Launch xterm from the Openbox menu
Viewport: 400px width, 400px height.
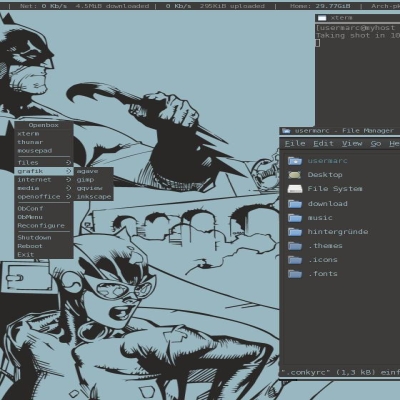43,134
